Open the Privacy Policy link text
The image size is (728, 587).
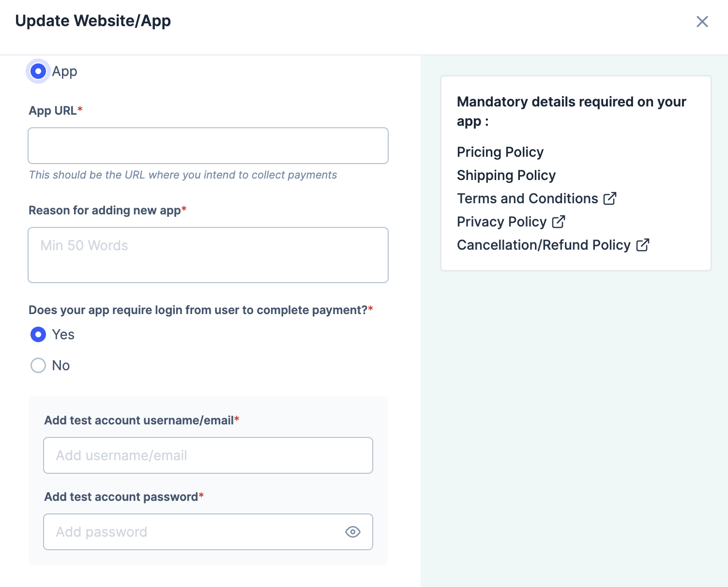[x=502, y=222]
